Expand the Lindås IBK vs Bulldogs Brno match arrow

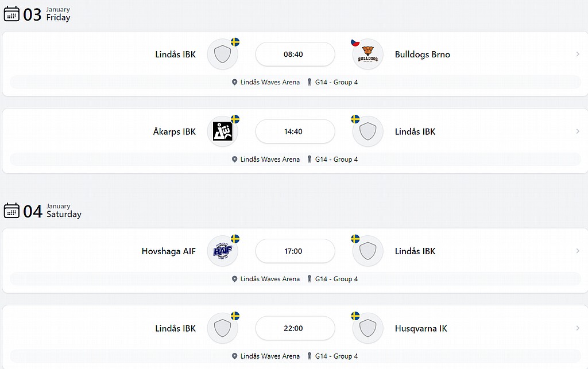[578, 55]
